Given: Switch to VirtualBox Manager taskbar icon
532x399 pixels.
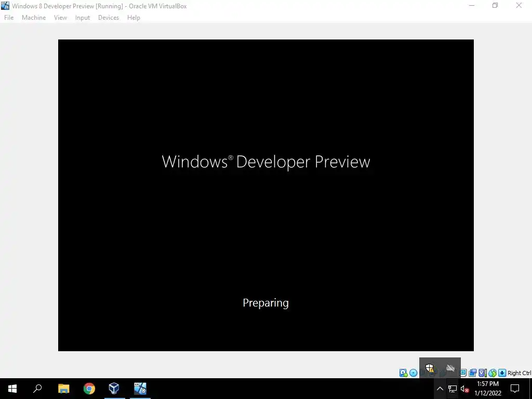Looking at the screenshot, I should 114,389.
